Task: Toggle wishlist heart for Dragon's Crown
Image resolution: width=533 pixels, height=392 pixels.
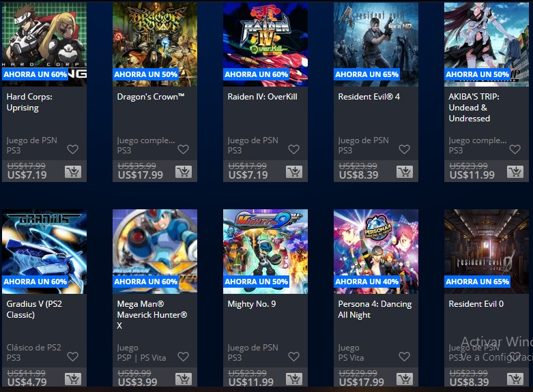Action: 183,149
